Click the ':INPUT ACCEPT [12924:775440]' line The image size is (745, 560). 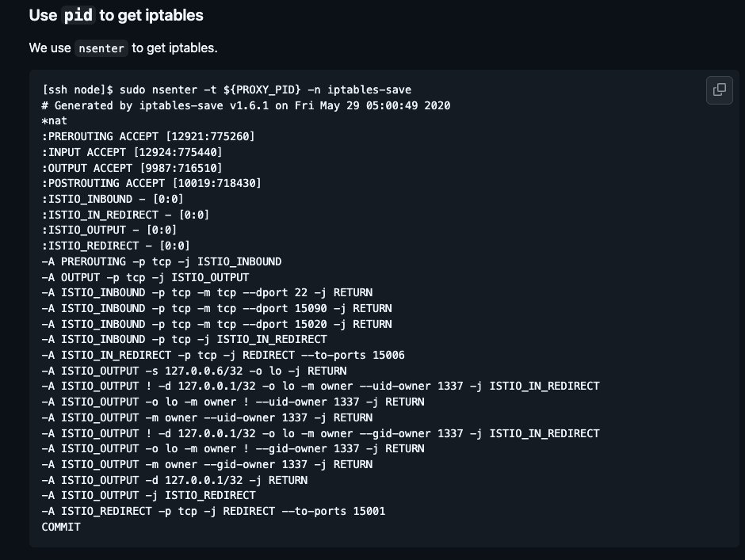click(x=132, y=152)
